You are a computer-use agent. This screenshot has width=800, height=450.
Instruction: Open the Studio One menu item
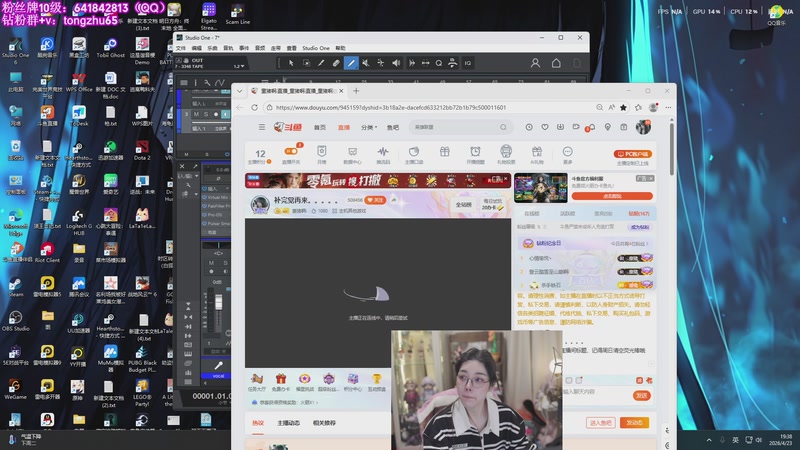pos(316,48)
